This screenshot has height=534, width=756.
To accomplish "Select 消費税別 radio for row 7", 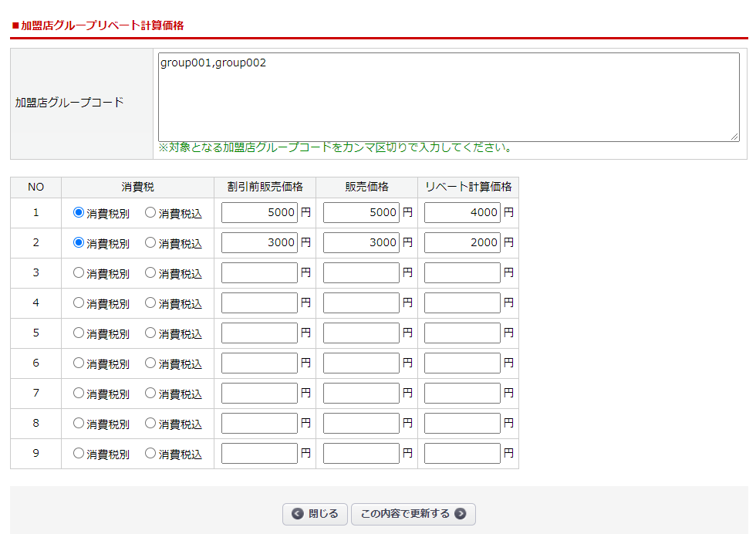I will 79,393.
